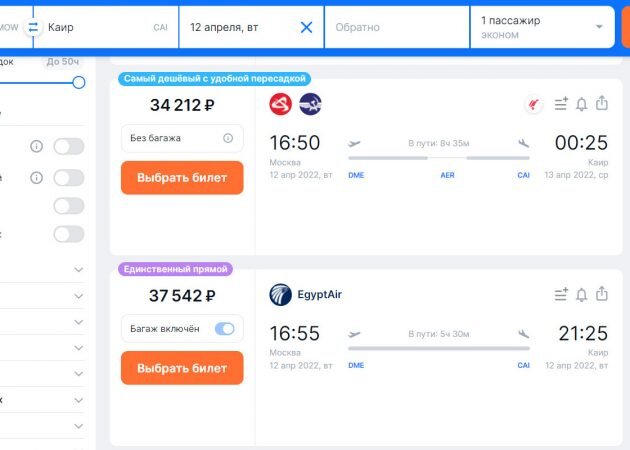Choose the 37 542 ₽ EgyptAir ticket
630x450 pixels.
point(182,368)
